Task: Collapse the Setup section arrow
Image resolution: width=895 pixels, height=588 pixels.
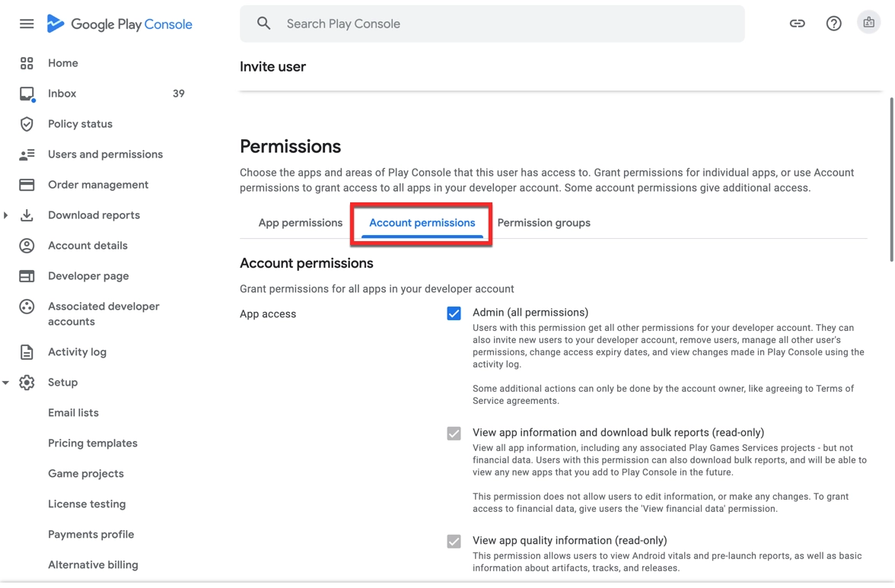Action: [x=6, y=383]
